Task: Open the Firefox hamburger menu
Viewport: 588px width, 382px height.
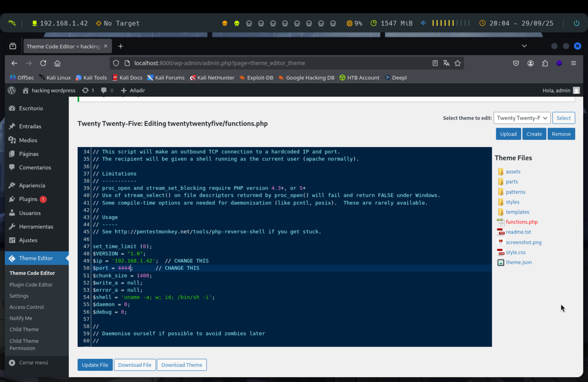Action: pyautogui.click(x=573, y=63)
